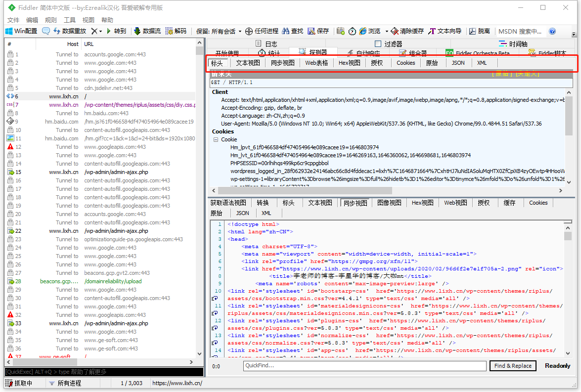Enable 数据流 (Streaming) mode

(x=148, y=31)
